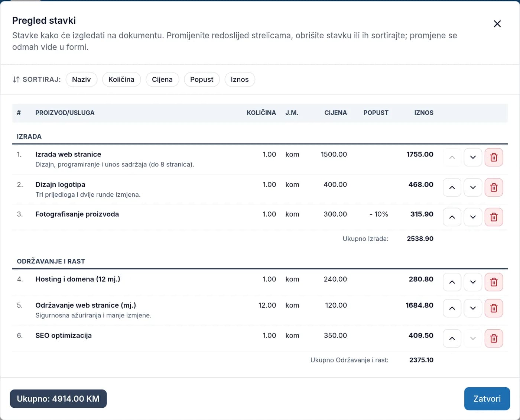This screenshot has height=420, width=520.
Task: Click the Zatvori button
Action: click(487, 399)
